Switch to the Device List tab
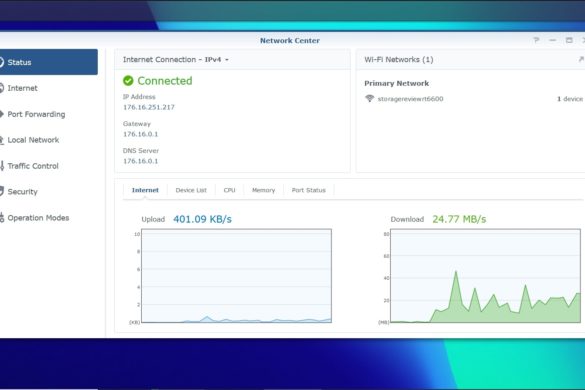 pyautogui.click(x=191, y=190)
